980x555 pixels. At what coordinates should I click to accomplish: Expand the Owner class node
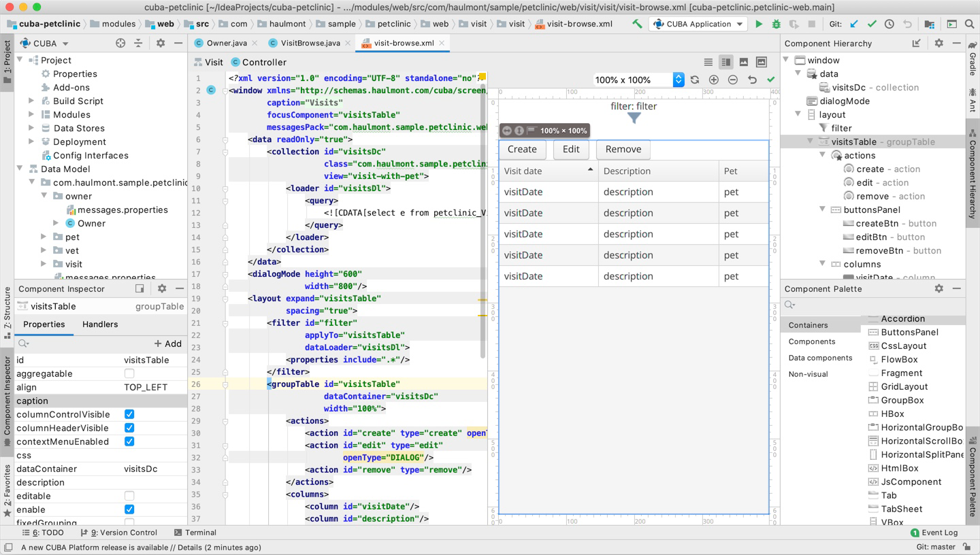point(56,223)
